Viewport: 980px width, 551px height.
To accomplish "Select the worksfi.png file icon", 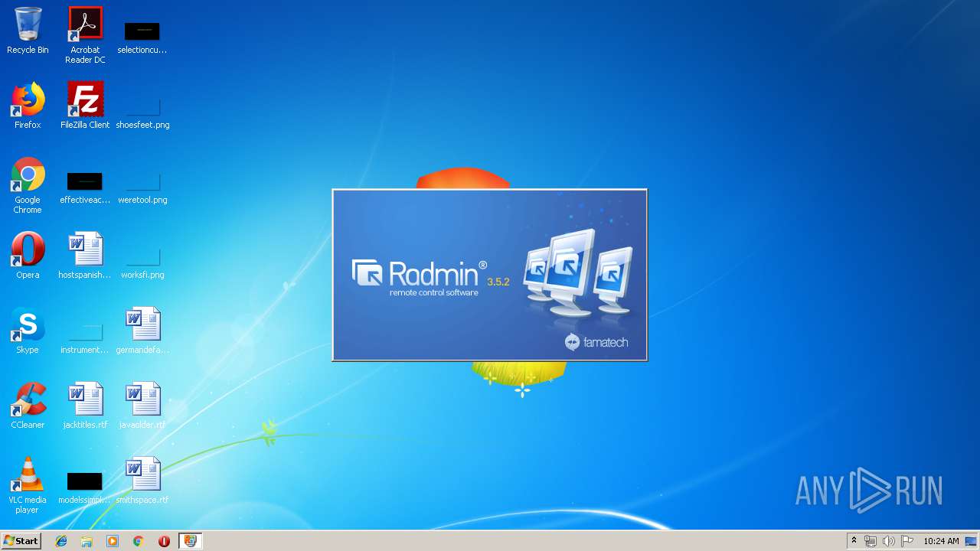I will (142, 261).
